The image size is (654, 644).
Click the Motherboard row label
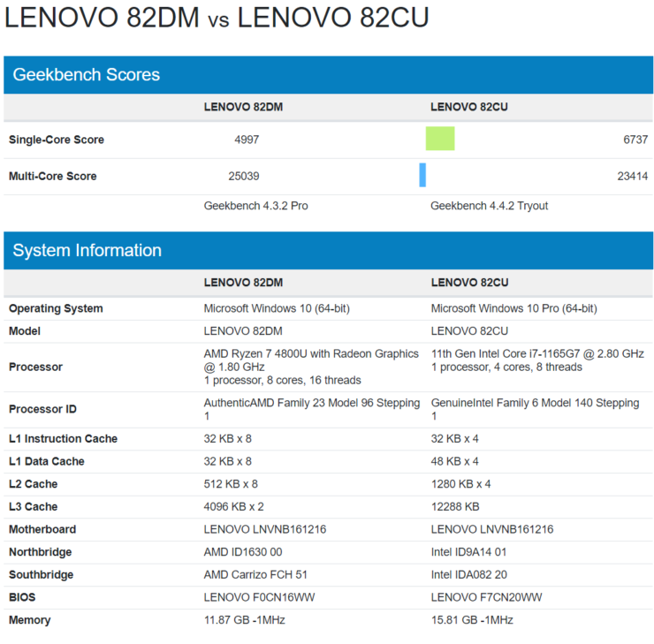tap(42, 529)
